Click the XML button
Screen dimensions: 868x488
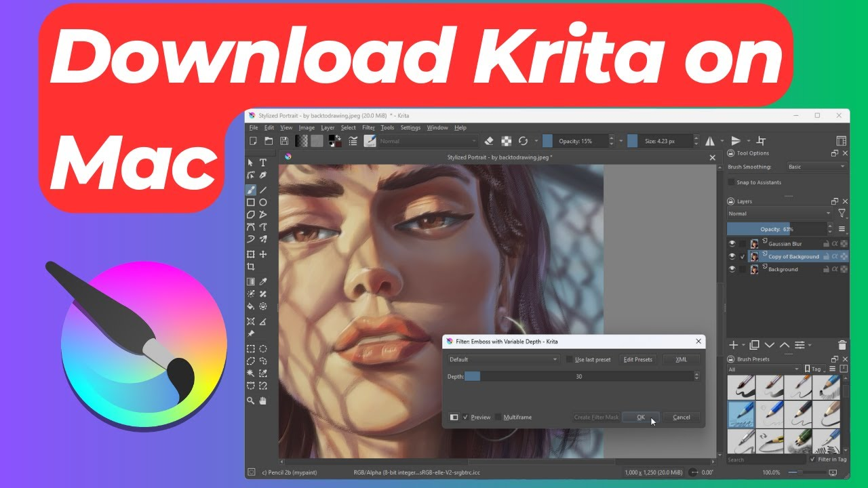click(x=682, y=360)
